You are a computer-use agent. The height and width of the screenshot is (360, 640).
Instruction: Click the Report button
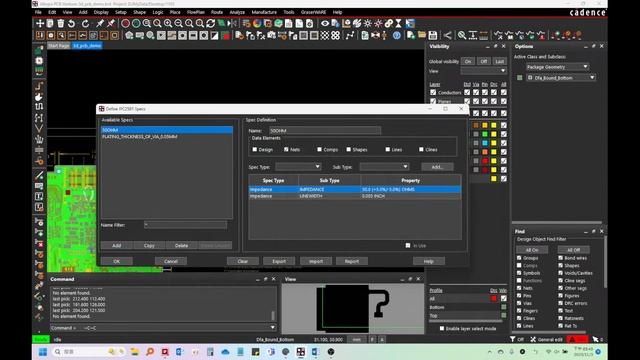(x=352, y=261)
